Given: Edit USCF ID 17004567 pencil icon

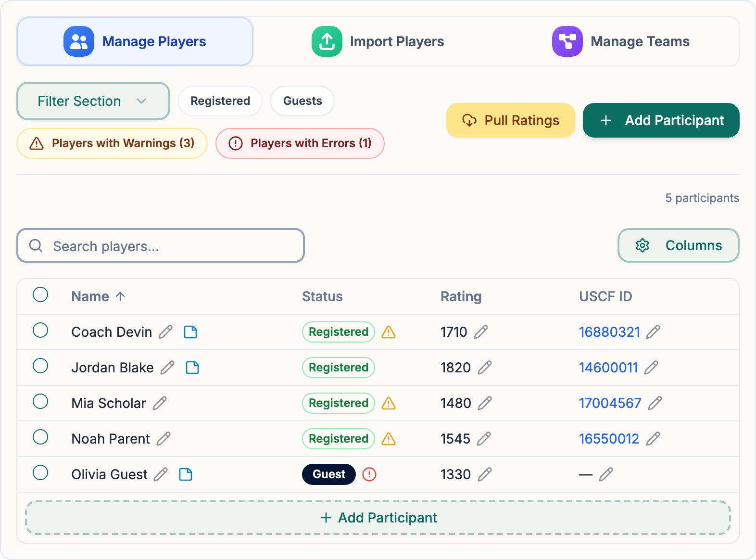Looking at the screenshot, I should (655, 403).
